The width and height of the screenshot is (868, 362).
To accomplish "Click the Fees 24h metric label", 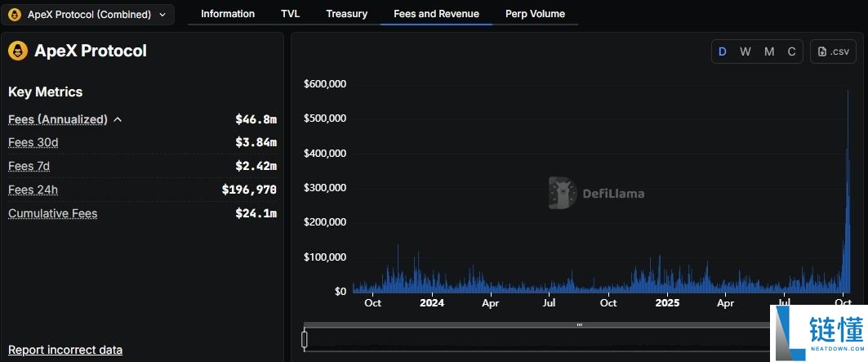I will tap(33, 190).
